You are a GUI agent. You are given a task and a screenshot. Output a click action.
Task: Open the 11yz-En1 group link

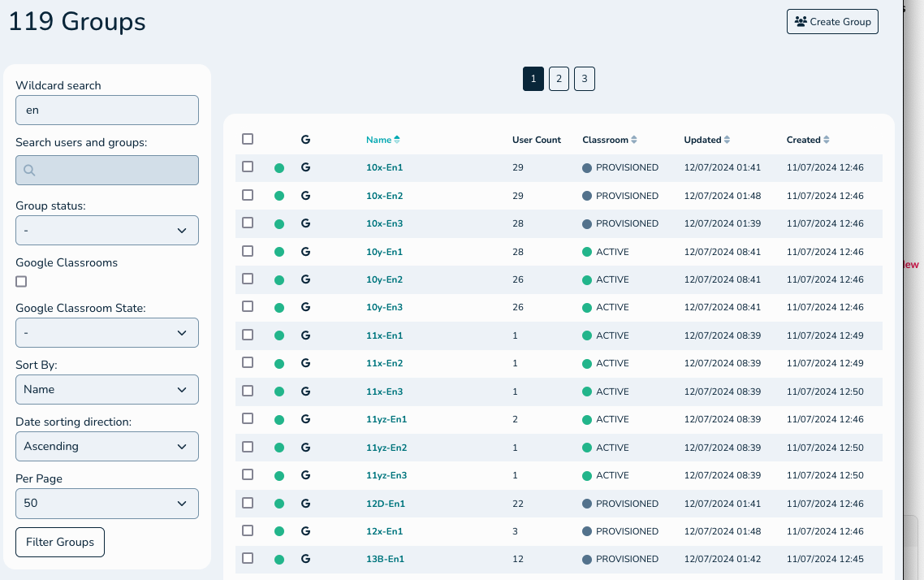386,419
